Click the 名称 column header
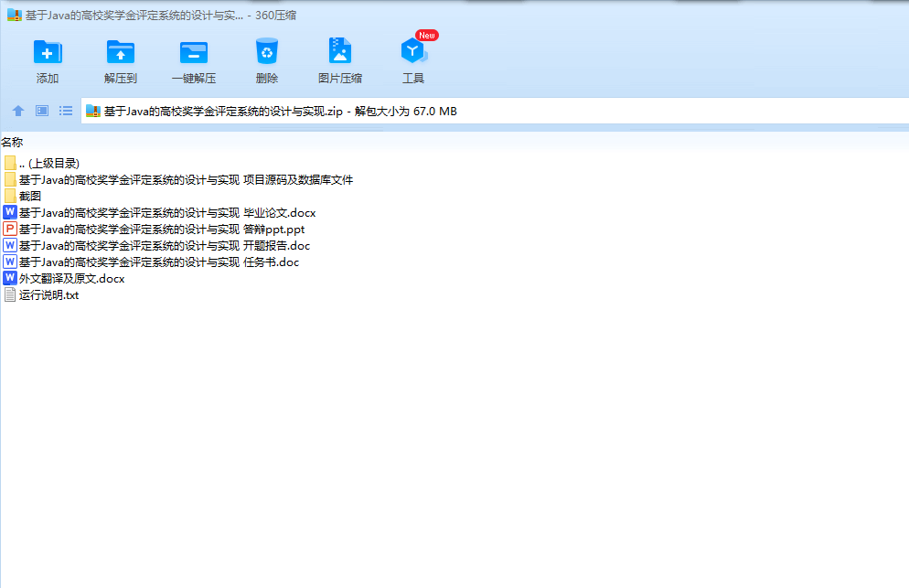 (12, 142)
